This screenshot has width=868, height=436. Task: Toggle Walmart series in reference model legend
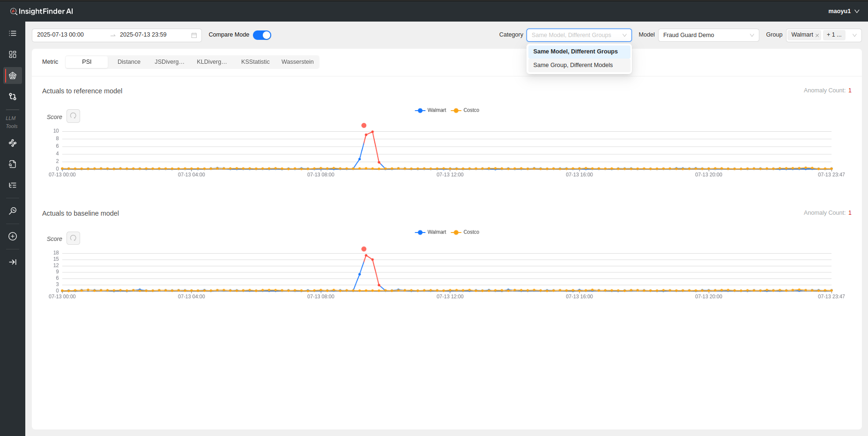430,110
